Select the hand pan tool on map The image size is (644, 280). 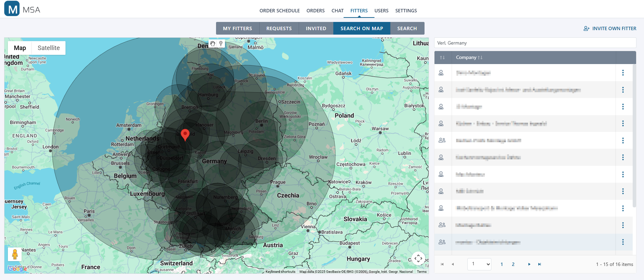[213, 44]
